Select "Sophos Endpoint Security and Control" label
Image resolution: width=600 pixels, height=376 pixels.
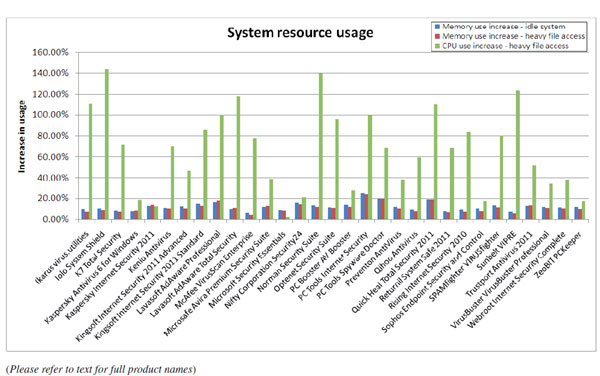[434, 281]
